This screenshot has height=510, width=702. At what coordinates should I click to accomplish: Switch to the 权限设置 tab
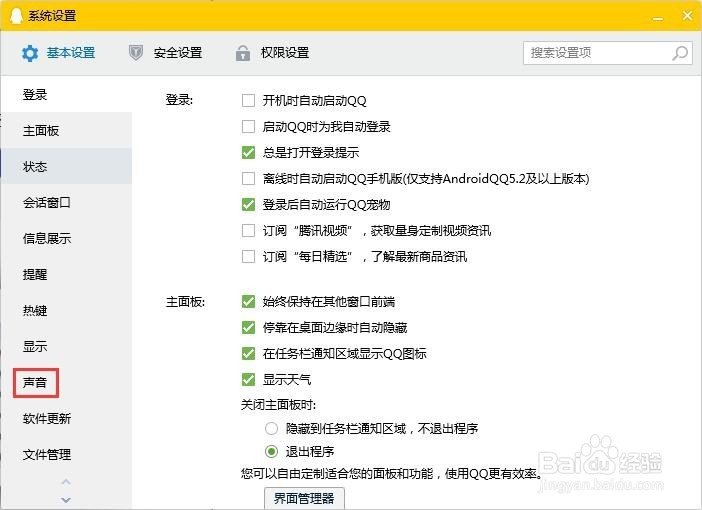tap(272, 53)
